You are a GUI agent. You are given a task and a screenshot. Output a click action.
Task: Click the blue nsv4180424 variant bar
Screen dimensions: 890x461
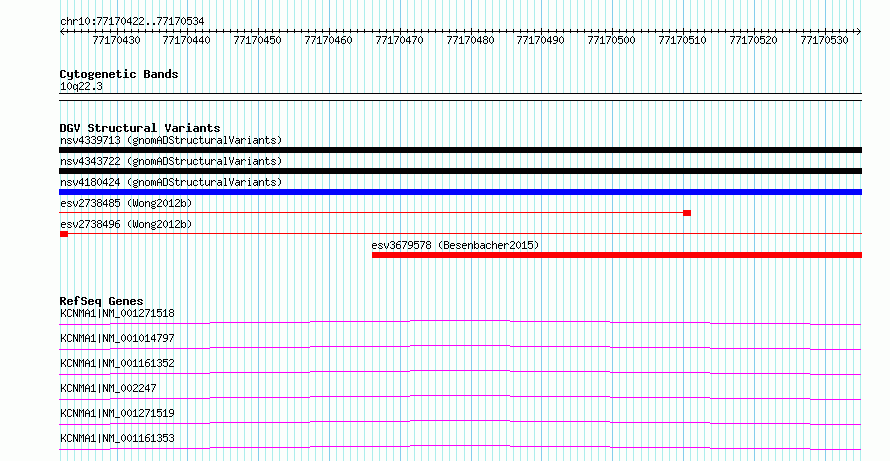pos(460,192)
